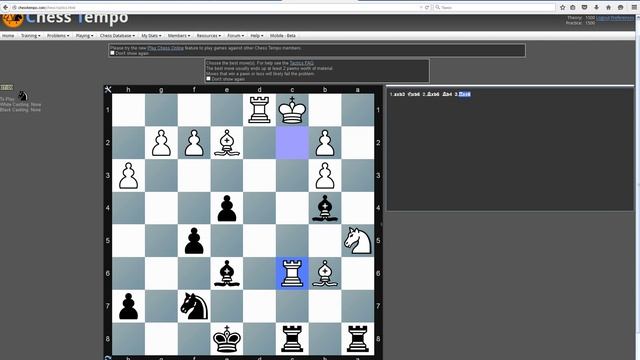Click the smiley icon in browser toolbar
The image size is (640, 360).
pyautogui.click(x=620, y=7)
